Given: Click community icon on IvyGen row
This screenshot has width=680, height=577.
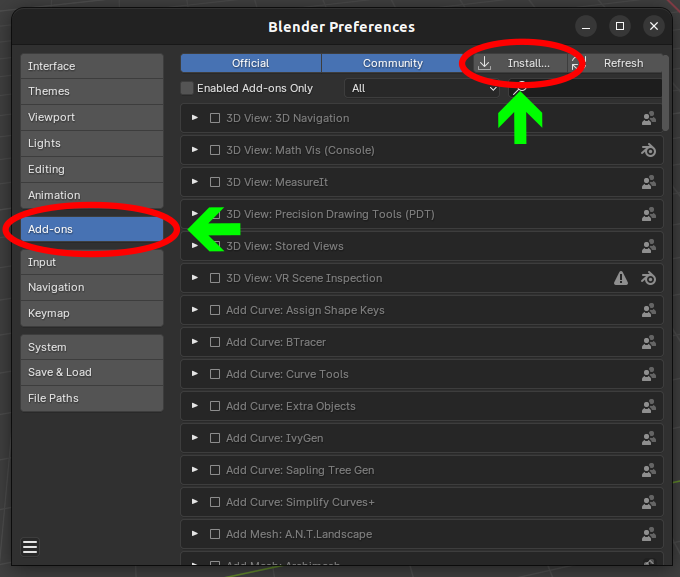Looking at the screenshot, I should pos(649,438).
